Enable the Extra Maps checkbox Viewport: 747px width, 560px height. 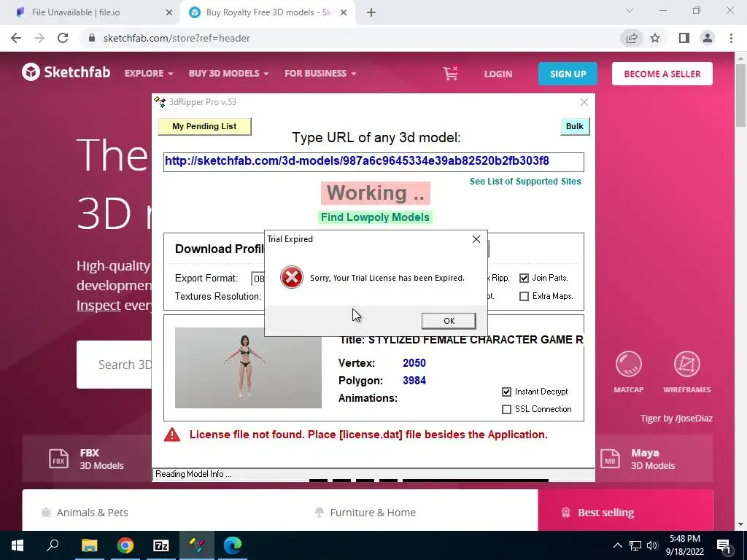(524, 296)
